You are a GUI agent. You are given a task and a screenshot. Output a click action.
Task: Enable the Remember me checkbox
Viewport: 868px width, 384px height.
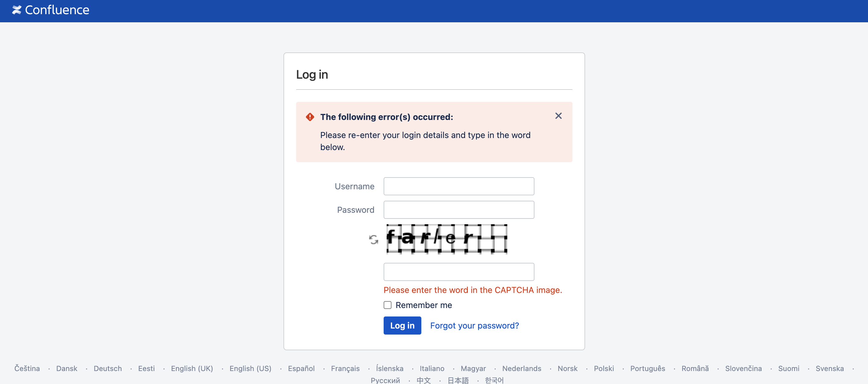click(387, 304)
